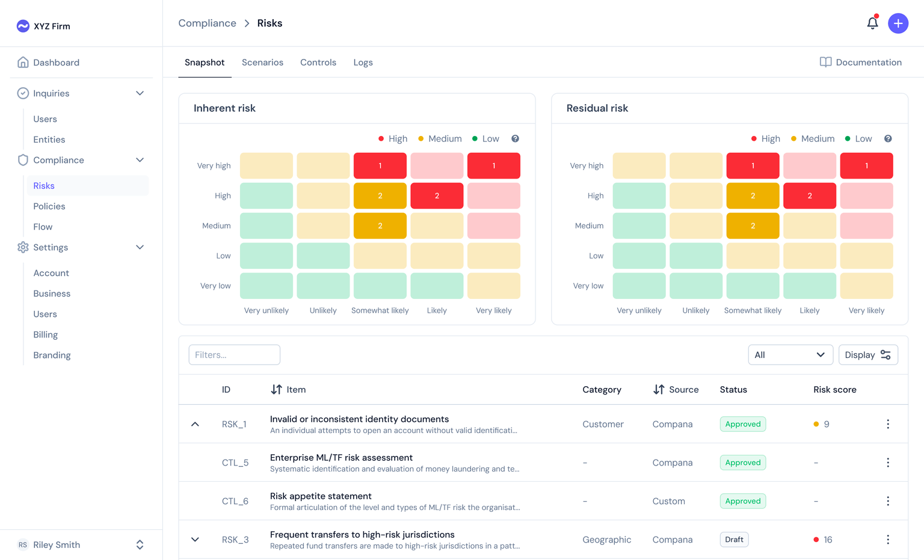Viewport: 924px width, 560px height.
Task: Click the Residual risk help question icon
Action: [888, 139]
